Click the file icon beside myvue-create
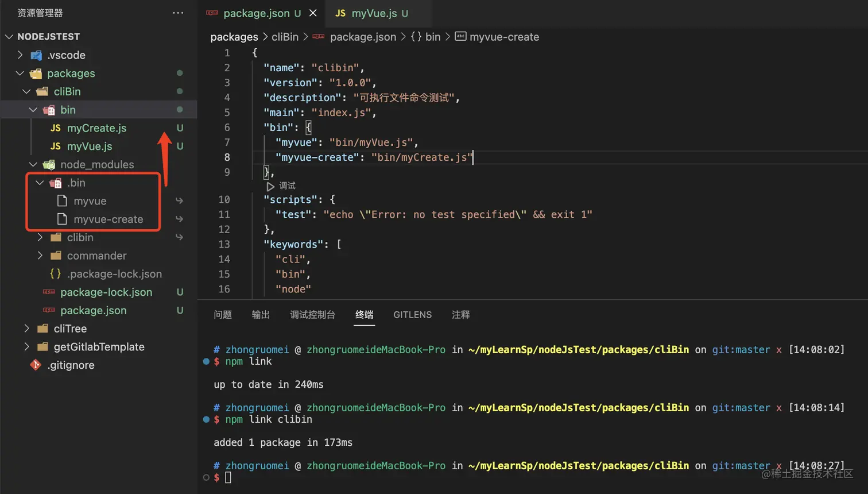This screenshot has height=494, width=868. (x=62, y=219)
